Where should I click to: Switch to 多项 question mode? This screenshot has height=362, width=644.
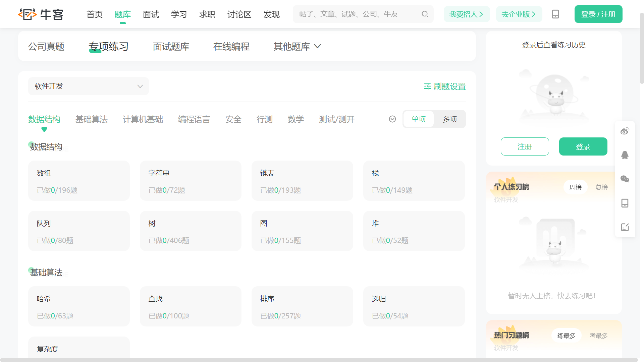coord(449,119)
